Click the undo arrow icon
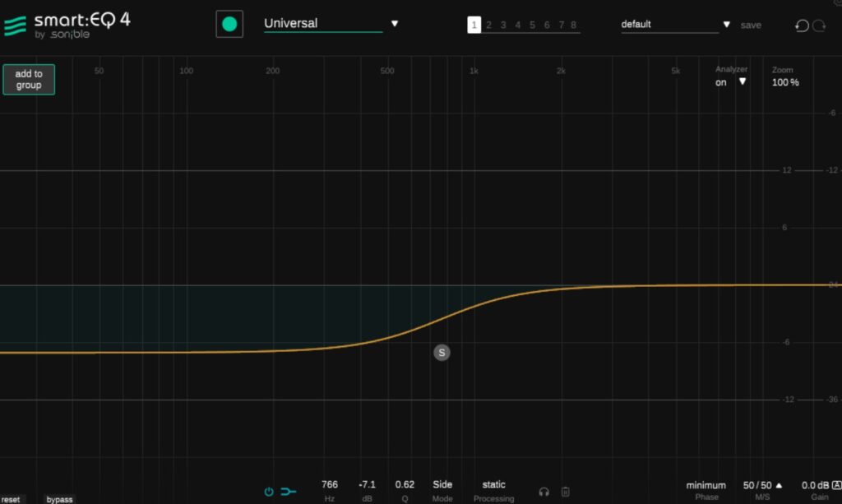 point(802,25)
